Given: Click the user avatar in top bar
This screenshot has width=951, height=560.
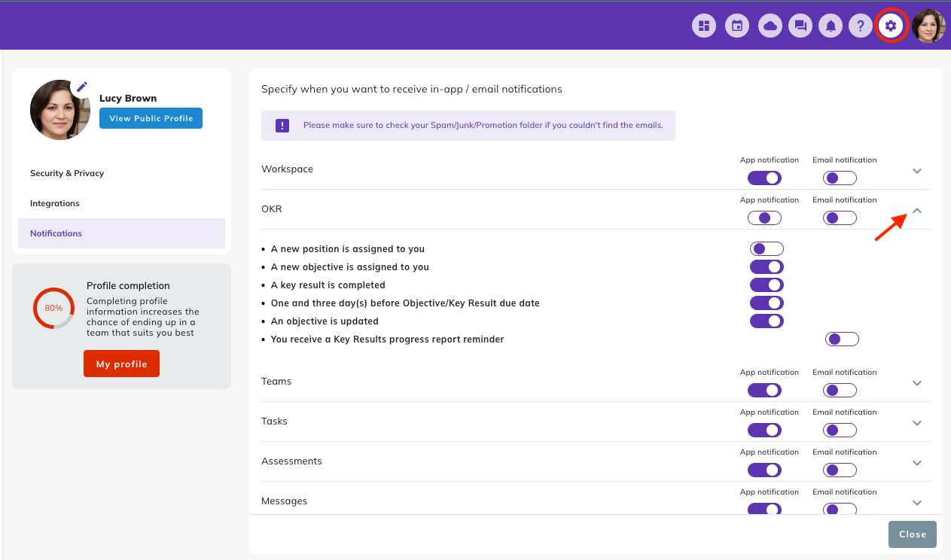Looking at the screenshot, I should coord(928,26).
